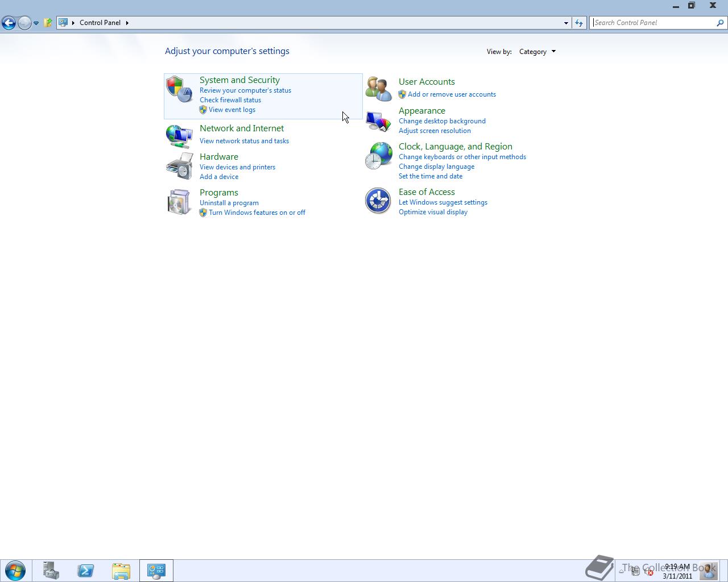
Task: Open the Hardware category heading
Action: [219, 157]
